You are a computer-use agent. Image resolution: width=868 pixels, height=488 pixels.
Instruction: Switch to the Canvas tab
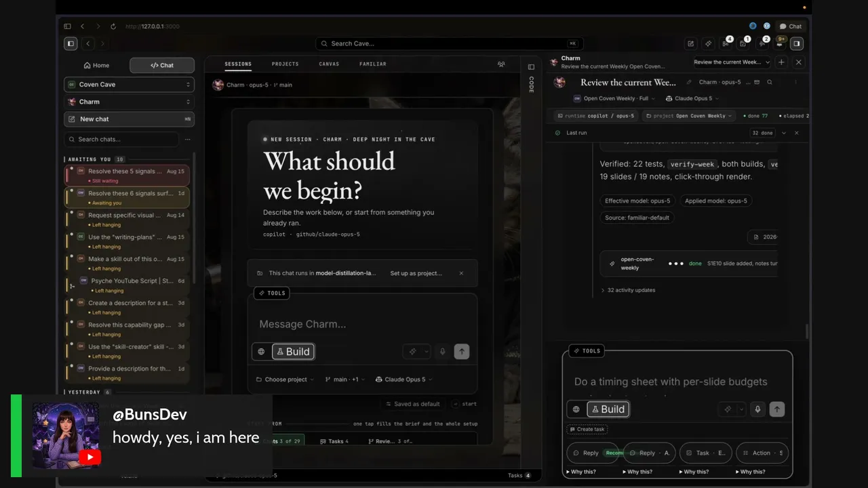[x=329, y=64]
